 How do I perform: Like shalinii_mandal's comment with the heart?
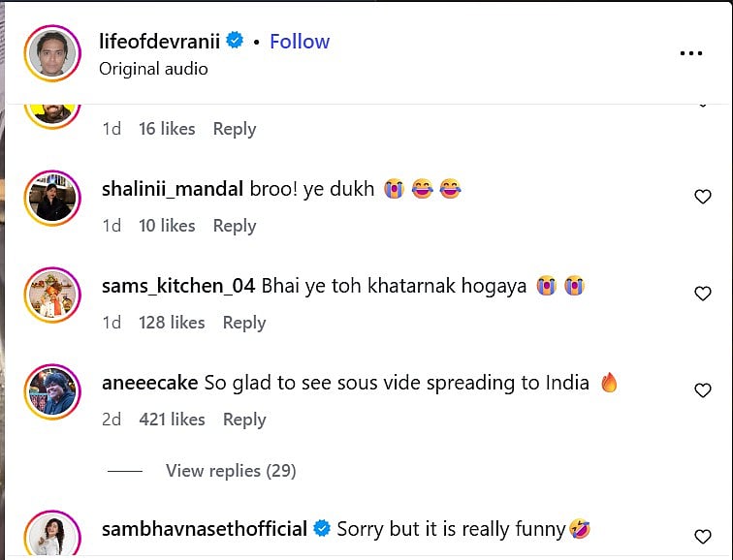(x=703, y=197)
